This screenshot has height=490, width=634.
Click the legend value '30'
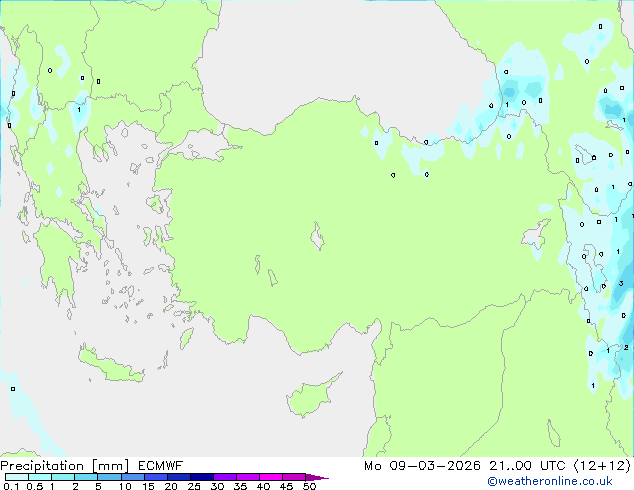[217, 486]
